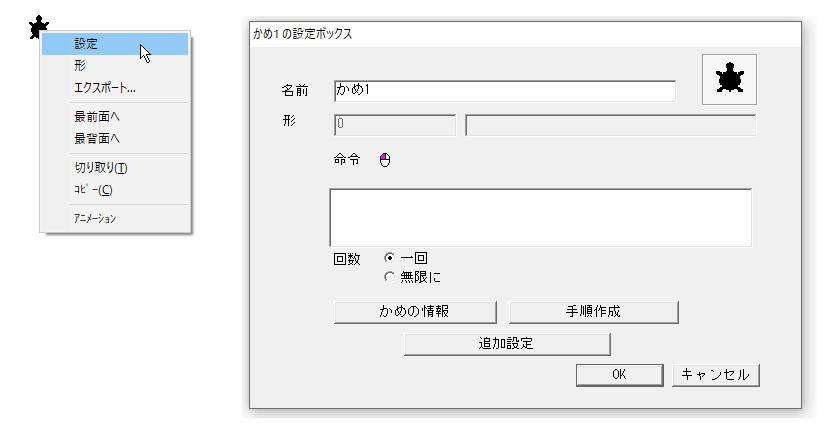The width and height of the screenshot is (835, 423).
Task: Select the 一回 radio button
Action: (389, 258)
